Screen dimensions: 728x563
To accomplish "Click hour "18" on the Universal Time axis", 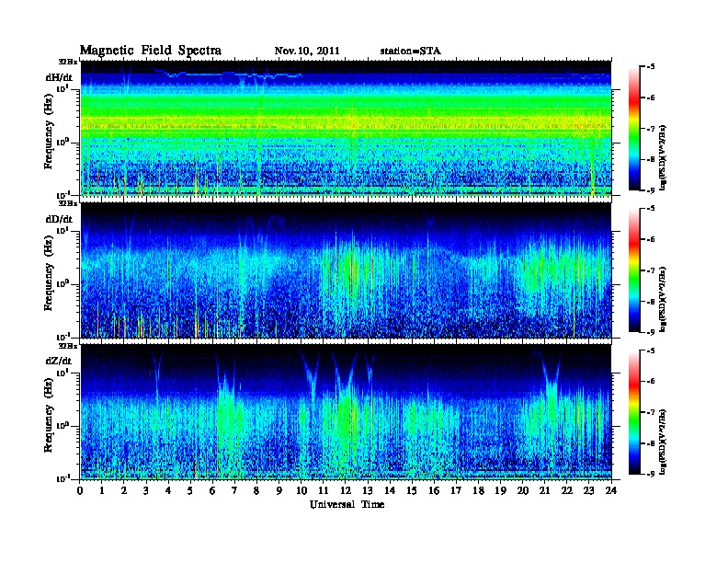I will point(478,490).
